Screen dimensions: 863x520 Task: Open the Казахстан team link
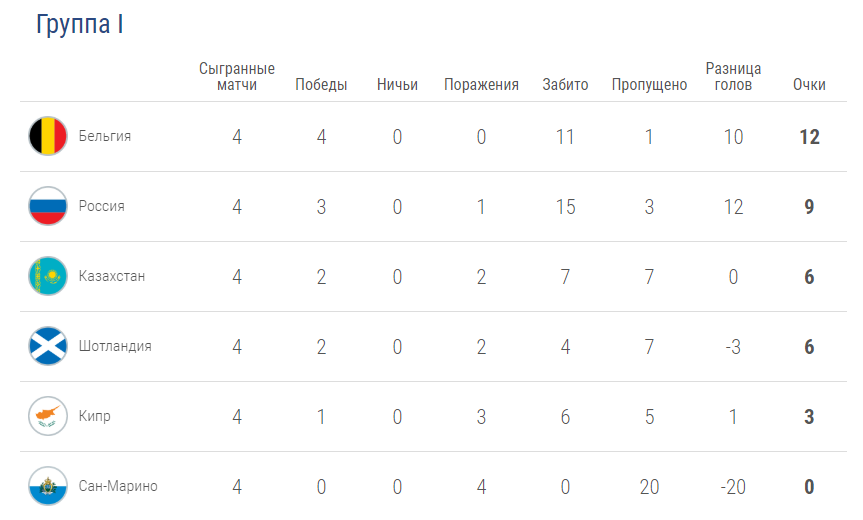pos(112,276)
